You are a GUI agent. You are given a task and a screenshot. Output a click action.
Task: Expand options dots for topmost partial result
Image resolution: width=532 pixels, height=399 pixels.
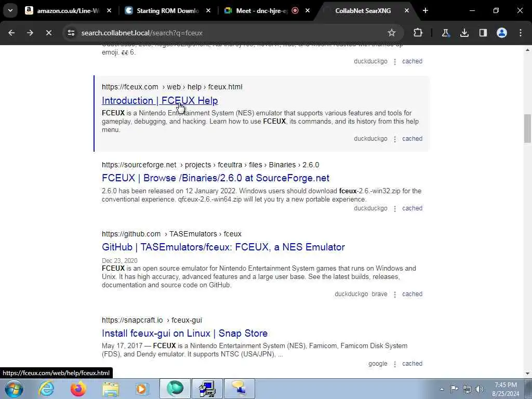click(x=395, y=62)
